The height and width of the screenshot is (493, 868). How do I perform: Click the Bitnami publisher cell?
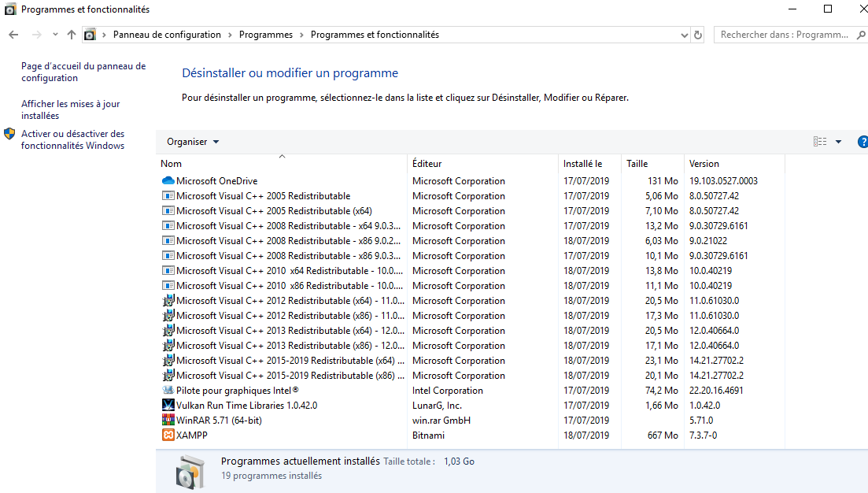click(428, 435)
